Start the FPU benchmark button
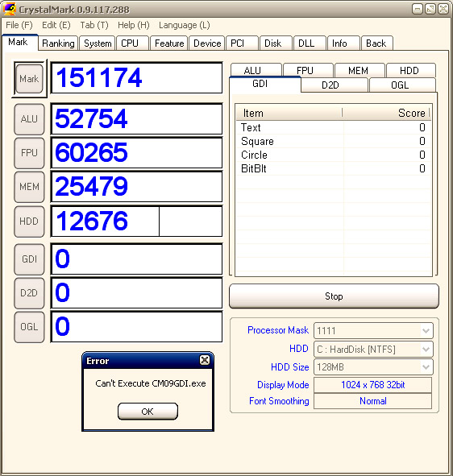This screenshot has width=453, height=476. pos(29,153)
